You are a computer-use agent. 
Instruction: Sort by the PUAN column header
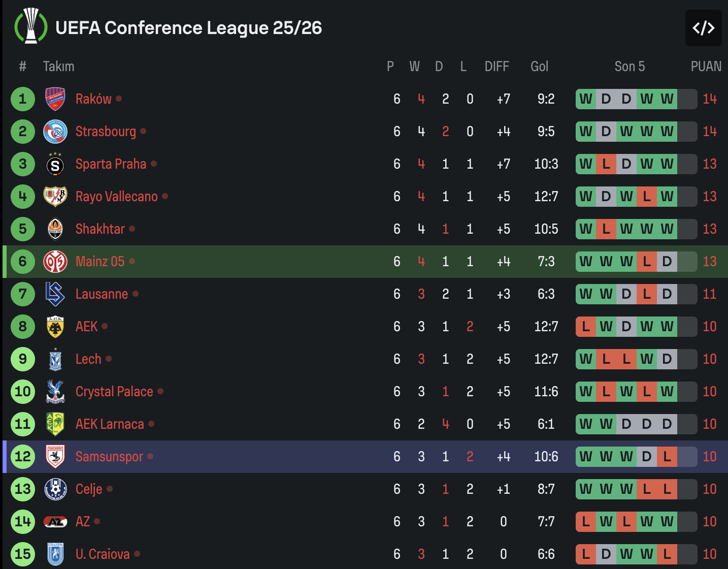click(706, 67)
